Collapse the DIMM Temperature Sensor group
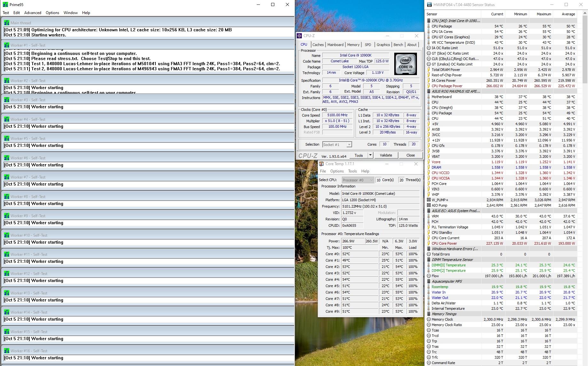 429,260
